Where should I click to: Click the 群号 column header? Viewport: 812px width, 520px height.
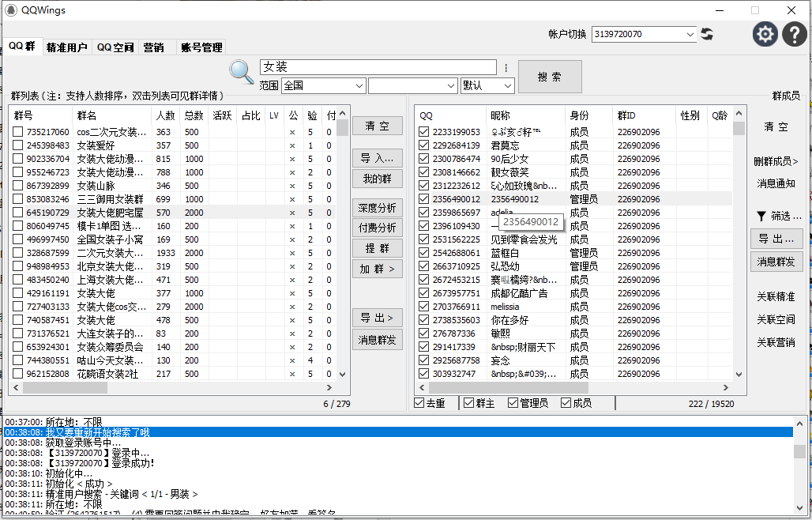[x=41, y=115]
